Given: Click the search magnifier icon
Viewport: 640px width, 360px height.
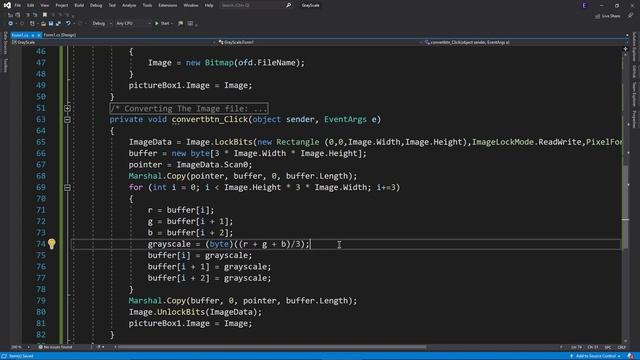Looking at the screenshot, I should click(x=289, y=5).
